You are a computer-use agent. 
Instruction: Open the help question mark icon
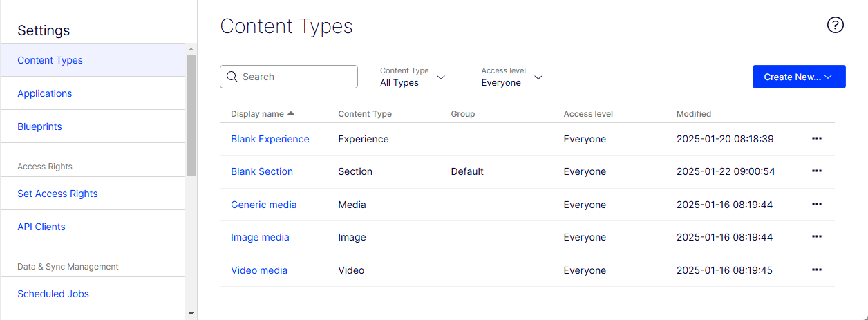[x=836, y=26]
